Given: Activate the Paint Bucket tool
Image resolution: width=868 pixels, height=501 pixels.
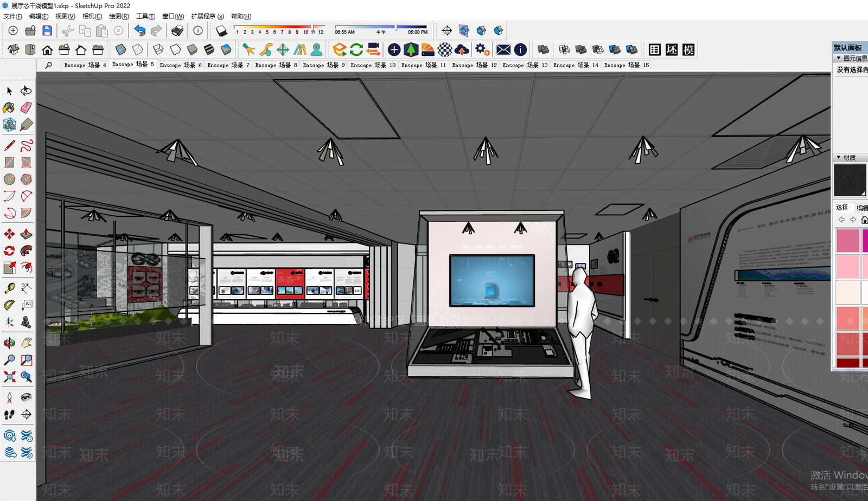Looking at the screenshot, I should [9, 107].
